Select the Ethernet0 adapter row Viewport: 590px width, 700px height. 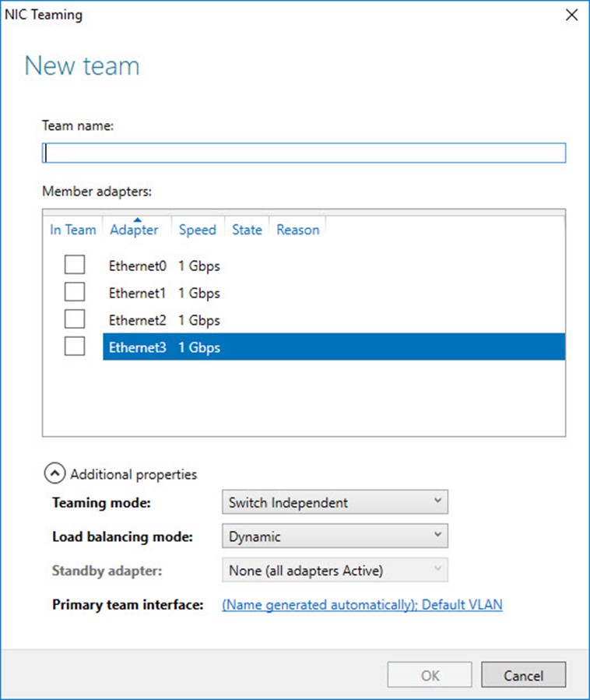tap(334, 266)
